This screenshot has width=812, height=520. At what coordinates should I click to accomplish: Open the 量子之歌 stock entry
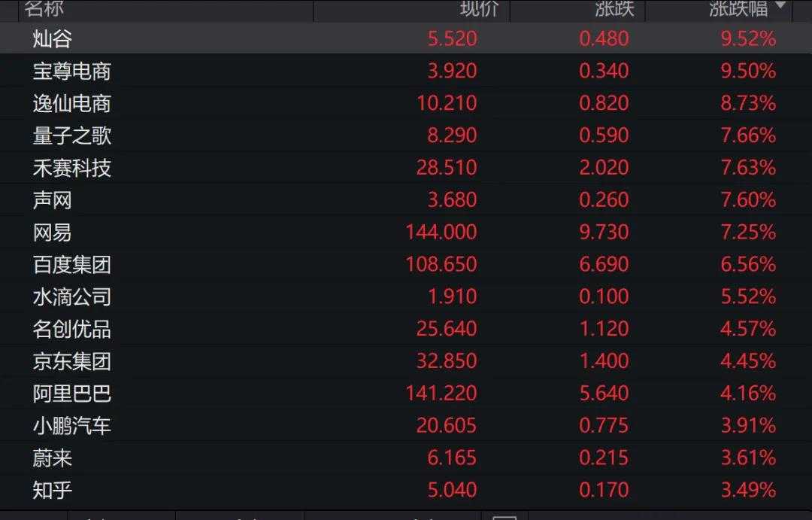click(72, 135)
